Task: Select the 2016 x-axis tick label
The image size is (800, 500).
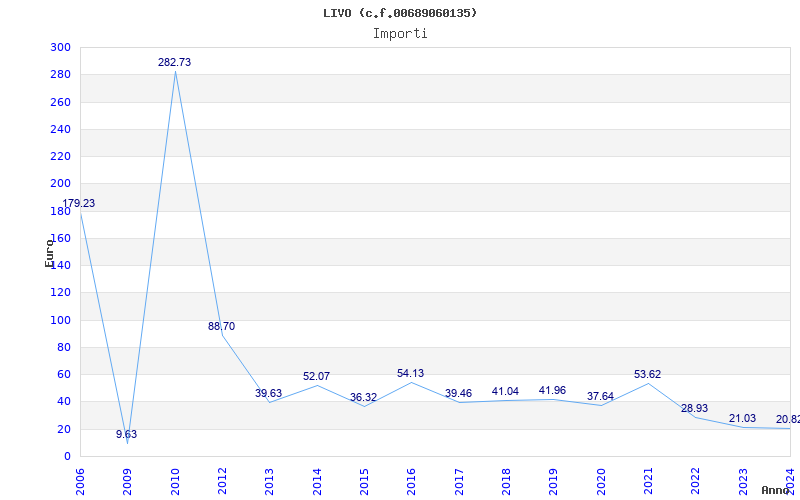Action: [x=412, y=482]
